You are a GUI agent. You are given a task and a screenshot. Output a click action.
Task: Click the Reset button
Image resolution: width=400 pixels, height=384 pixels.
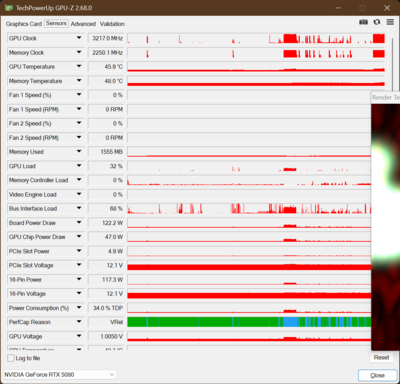[381, 358]
